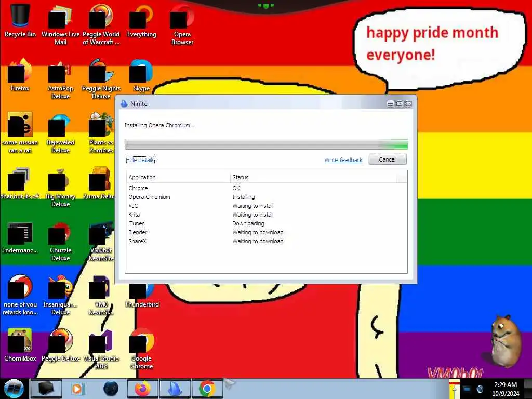Click the volume tray icon
Screen dimensions: 532x399
tap(480, 389)
